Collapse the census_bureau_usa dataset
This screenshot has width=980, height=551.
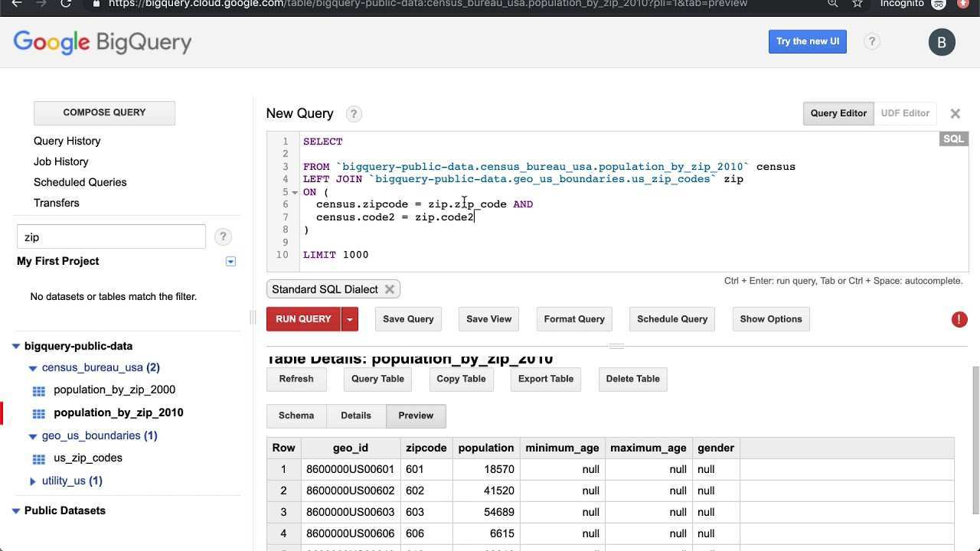[33, 368]
